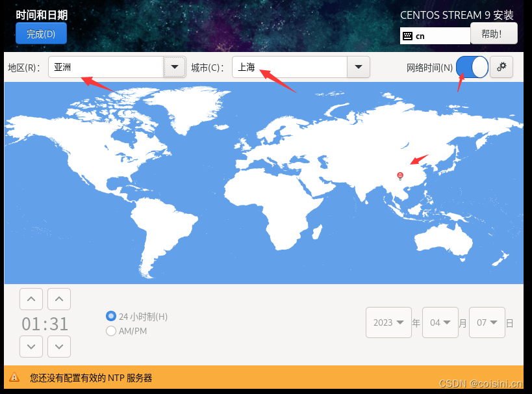Open the 2023 year dropdown
Image resolution: width=532 pixels, height=394 pixels.
(388, 322)
